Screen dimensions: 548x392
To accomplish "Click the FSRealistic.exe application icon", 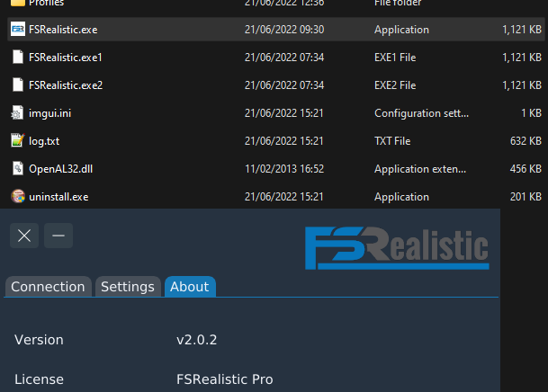I will pos(18,30).
